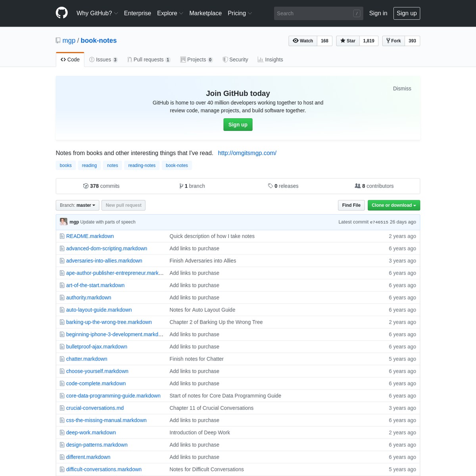The height and width of the screenshot is (476, 476).
Task: Click the Star button
Action: coord(348,41)
